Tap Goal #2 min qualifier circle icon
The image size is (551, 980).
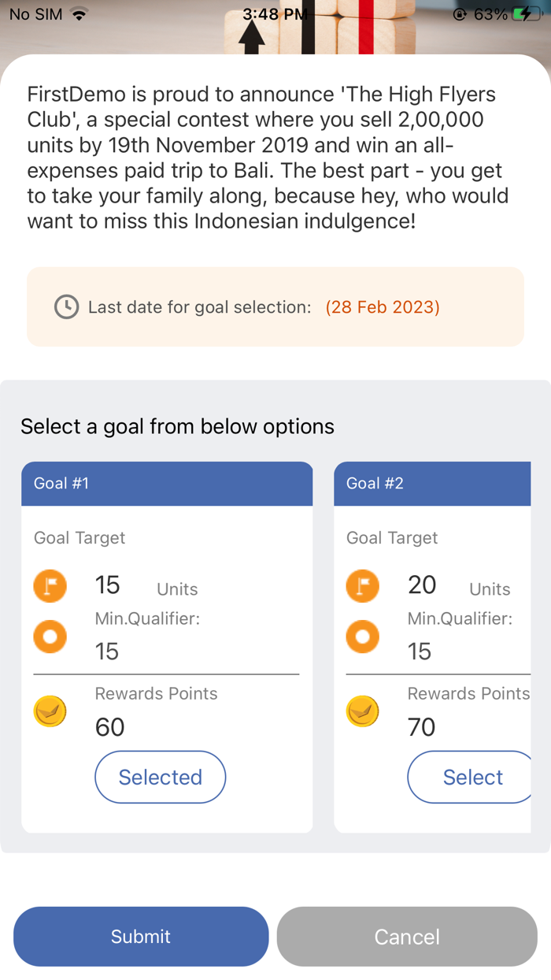[363, 637]
